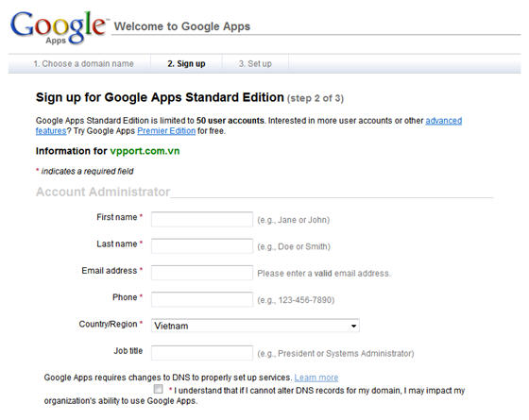Click the 'Sign up for Google Apps Standard Edition' title

pos(160,97)
